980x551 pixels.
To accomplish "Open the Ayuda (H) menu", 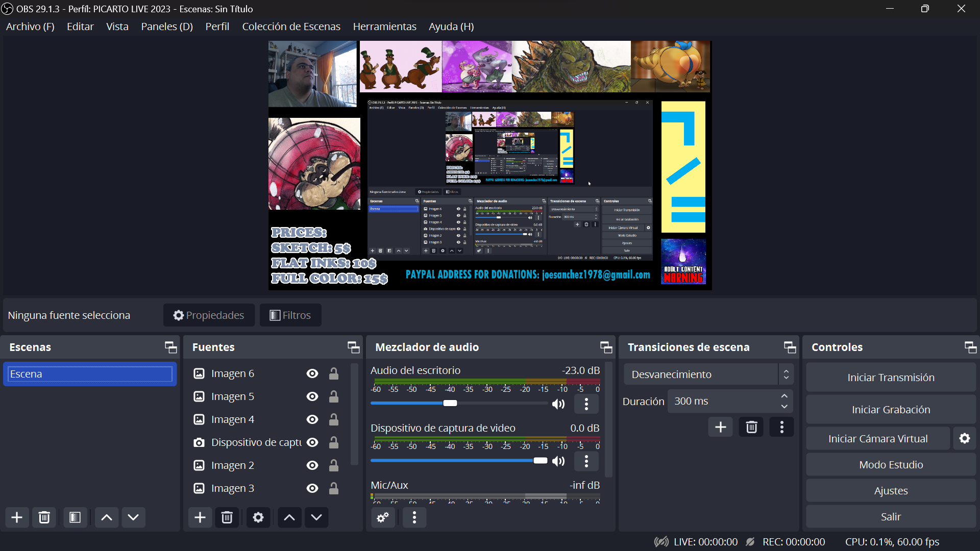I will [451, 27].
